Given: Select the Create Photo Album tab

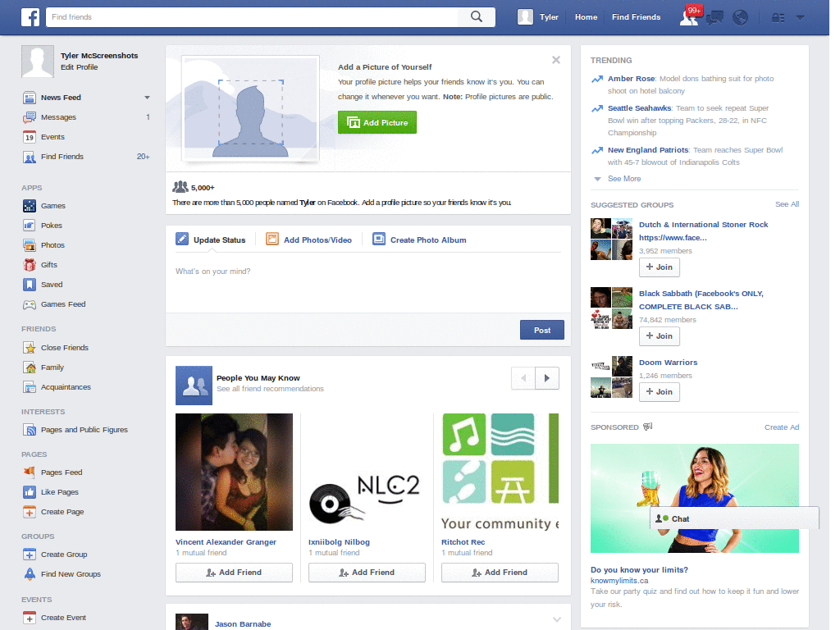Looking at the screenshot, I should (419, 240).
